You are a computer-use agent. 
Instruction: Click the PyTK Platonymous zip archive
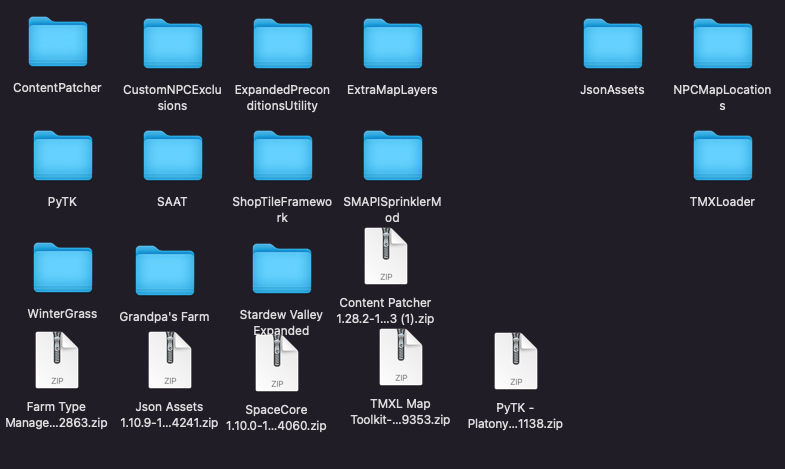pos(515,363)
